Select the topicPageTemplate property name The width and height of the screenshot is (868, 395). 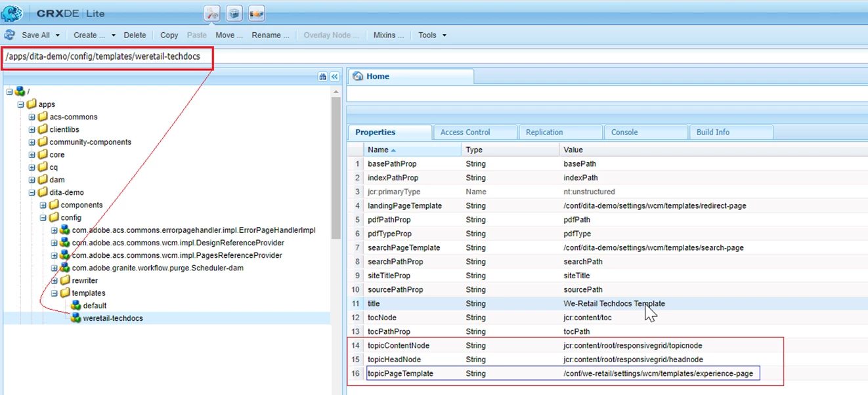pos(401,373)
